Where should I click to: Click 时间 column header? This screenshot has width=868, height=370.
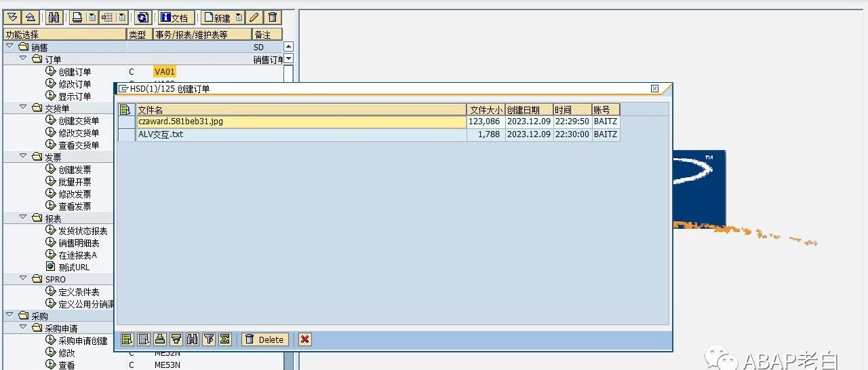point(572,110)
